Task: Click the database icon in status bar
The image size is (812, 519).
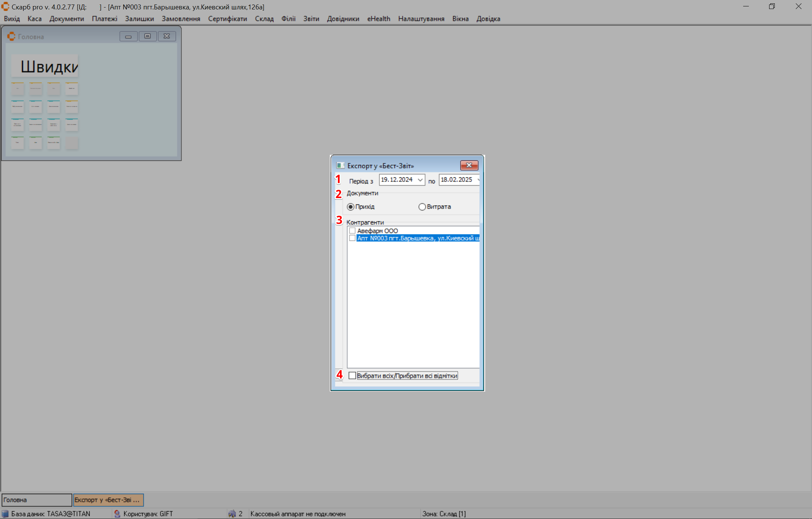Action: (x=5, y=514)
